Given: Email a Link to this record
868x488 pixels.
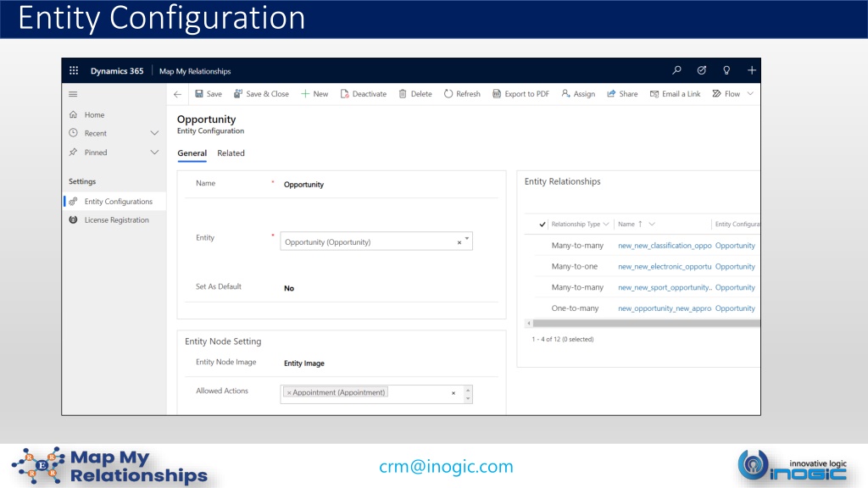Looking at the screenshot, I should point(675,94).
